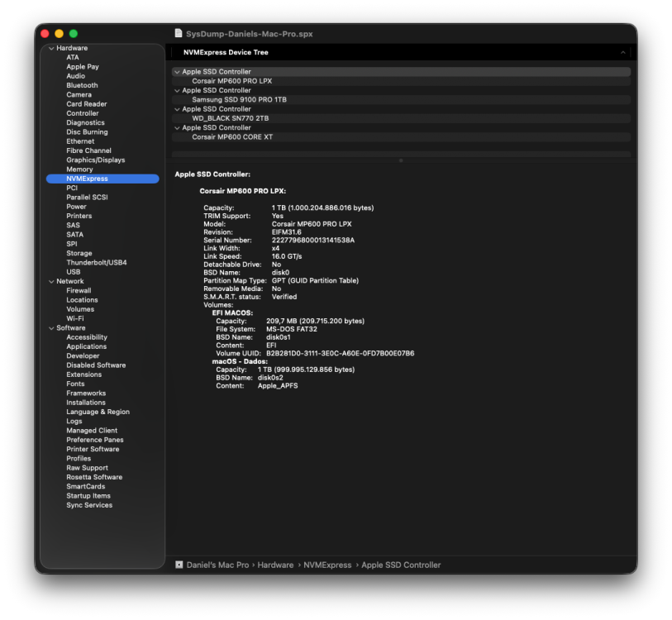
Task: Open Thunderbolt/USB4 in the sidebar
Action: [97, 262]
